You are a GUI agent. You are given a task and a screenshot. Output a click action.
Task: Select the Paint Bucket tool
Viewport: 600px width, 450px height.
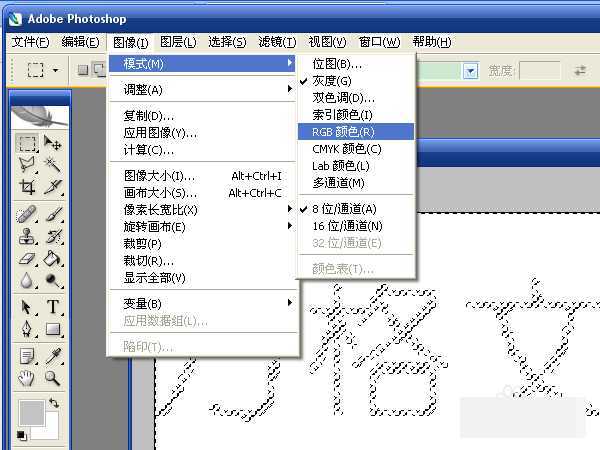click(x=52, y=259)
